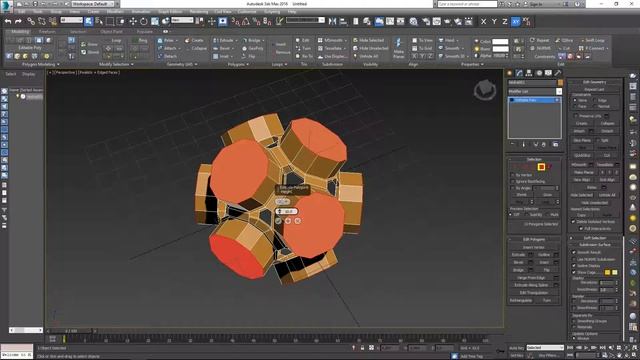Click Repeat Last button in Edit Geometry
The image size is (640, 360).
click(x=595, y=89)
